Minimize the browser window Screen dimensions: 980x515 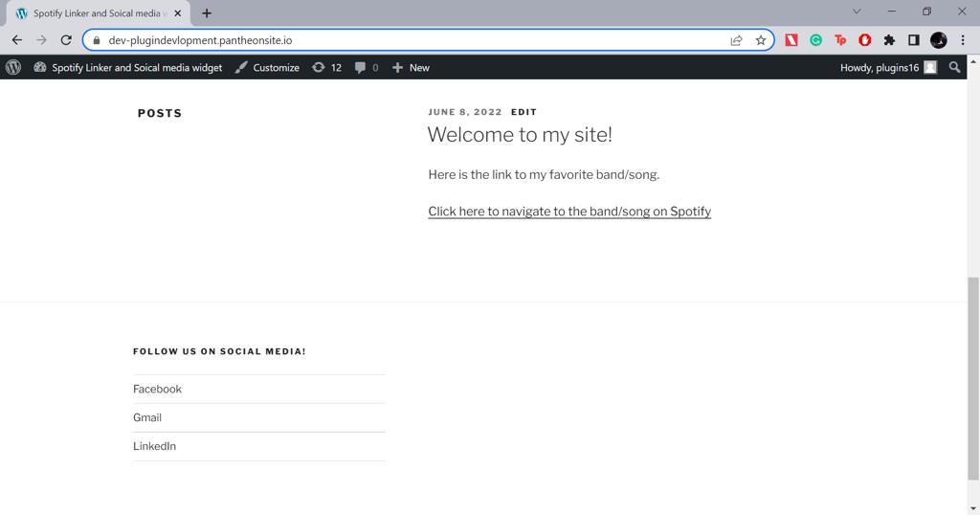pyautogui.click(x=892, y=11)
